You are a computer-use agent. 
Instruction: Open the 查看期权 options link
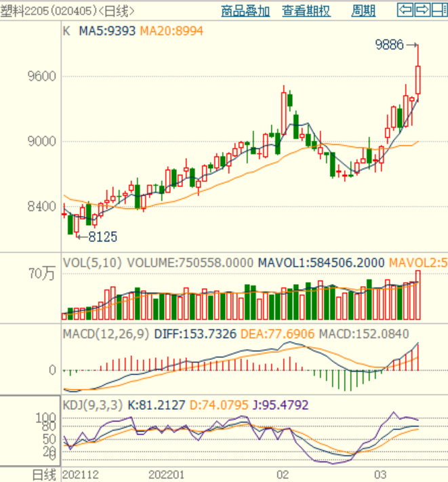pyautogui.click(x=306, y=11)
